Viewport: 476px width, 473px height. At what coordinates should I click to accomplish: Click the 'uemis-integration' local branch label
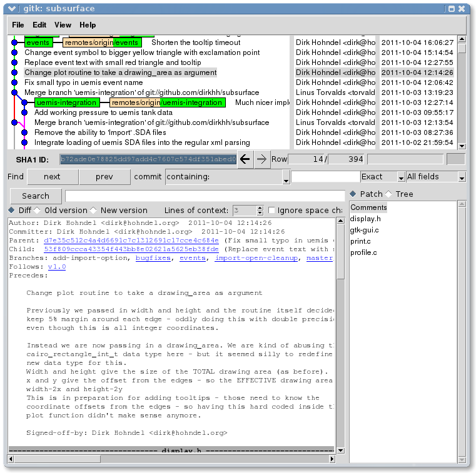[x=66, y=102]
